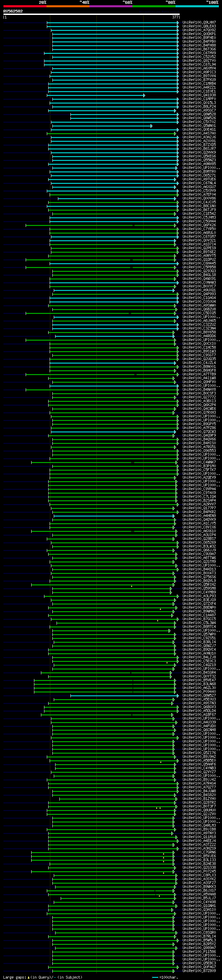222x980 pixels.
Task: Select the UniRef100_C6TMV9 label
Action: click(199, 53)
